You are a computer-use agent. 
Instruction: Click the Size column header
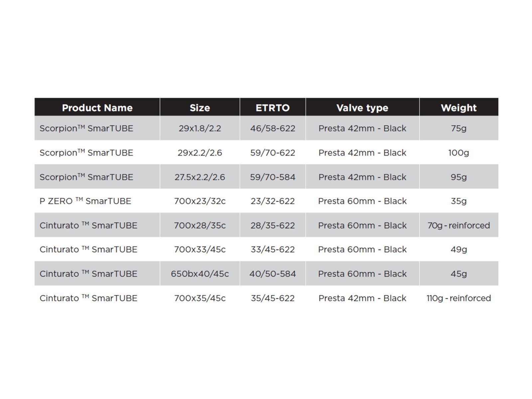[199, 108]
